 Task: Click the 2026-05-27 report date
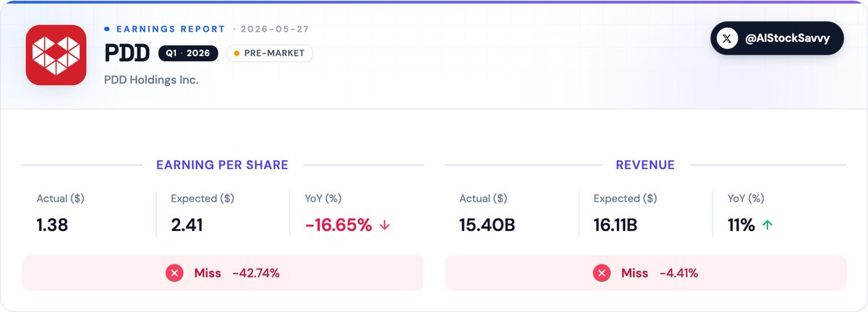(274, 29)
